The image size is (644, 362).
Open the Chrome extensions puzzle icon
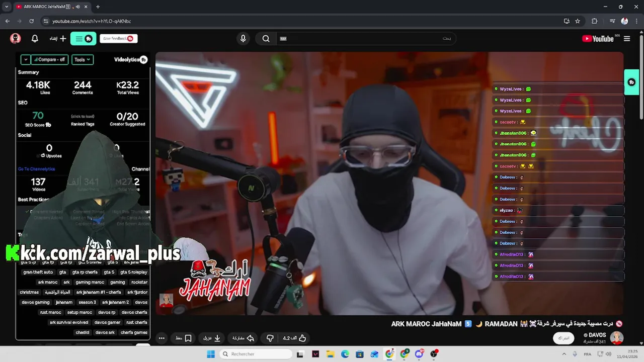coord(594,21)
